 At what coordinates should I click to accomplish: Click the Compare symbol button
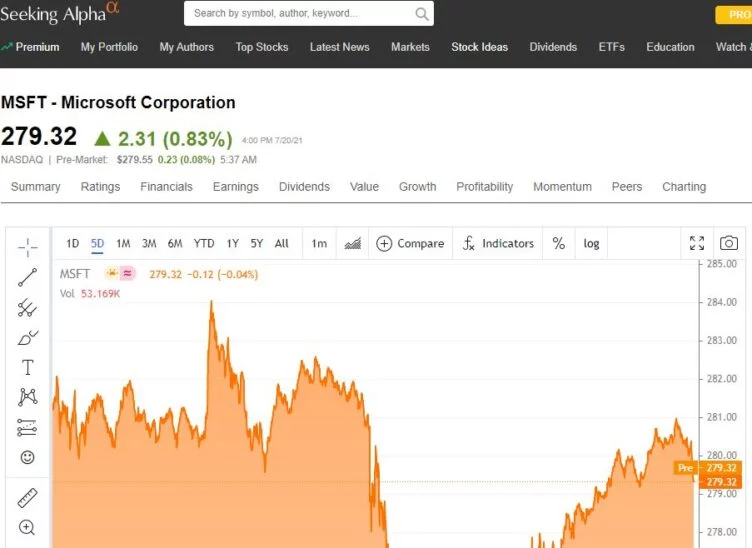click(410, 243)
